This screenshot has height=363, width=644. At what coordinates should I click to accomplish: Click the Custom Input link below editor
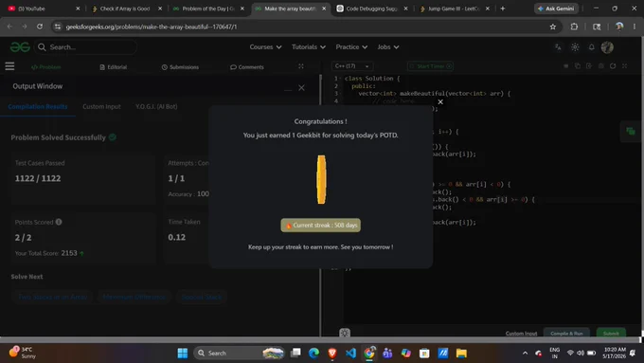tap(521, 334)
